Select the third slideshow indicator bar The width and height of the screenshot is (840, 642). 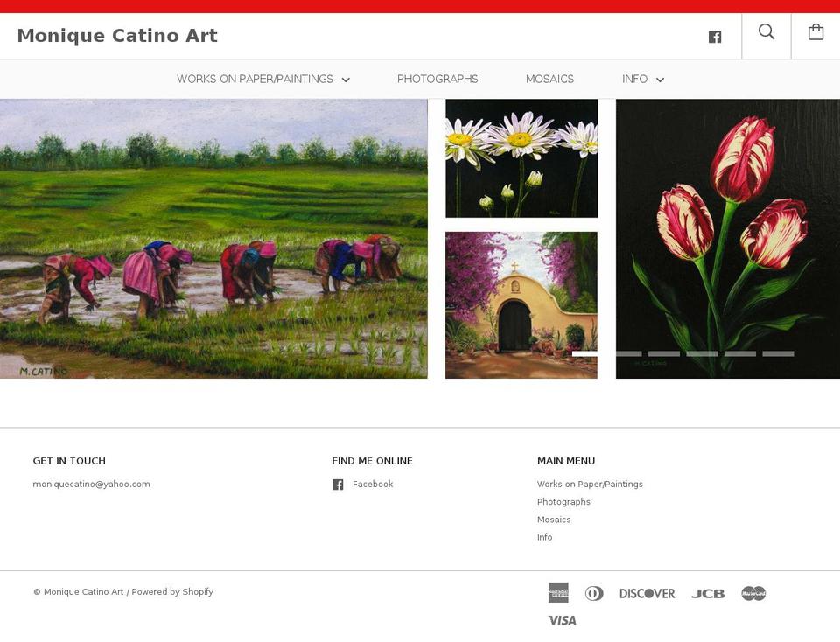pos(664,354)
